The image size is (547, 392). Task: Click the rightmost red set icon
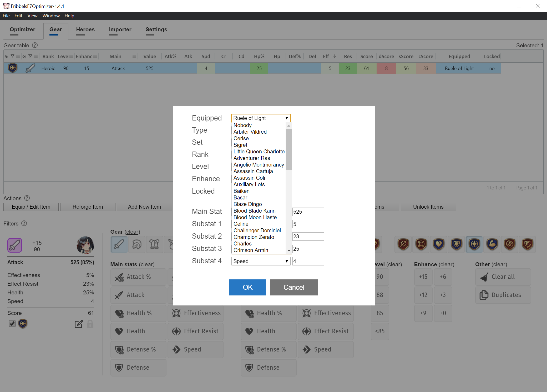(528, 244)
